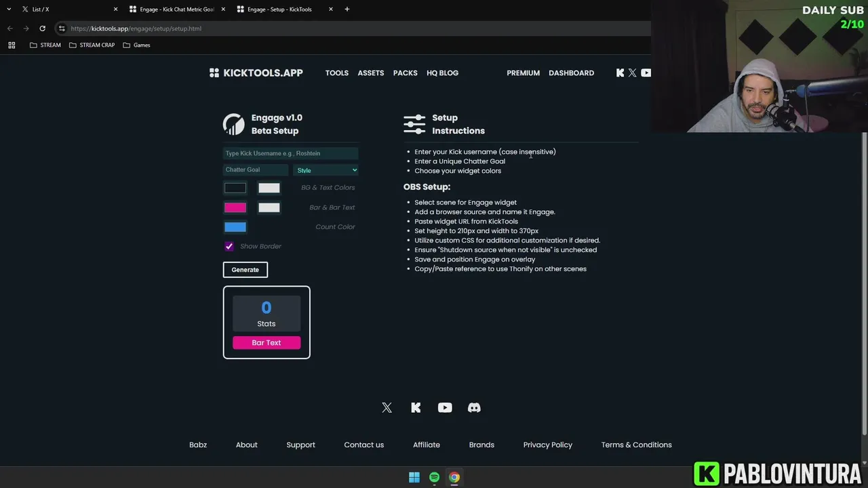868x488 pixels.
Task: Switch to Engage - Kick Chat Metric Goal tab
Action: [x=176, y=9]
